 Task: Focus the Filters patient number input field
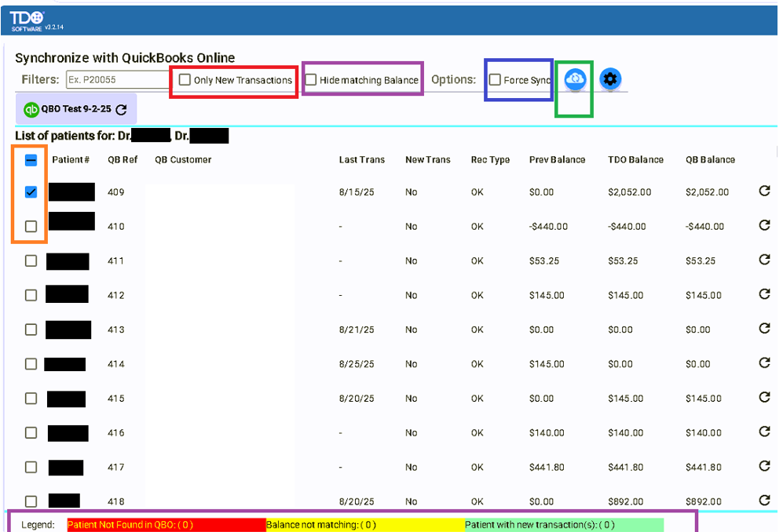click(x=116, y=80)
